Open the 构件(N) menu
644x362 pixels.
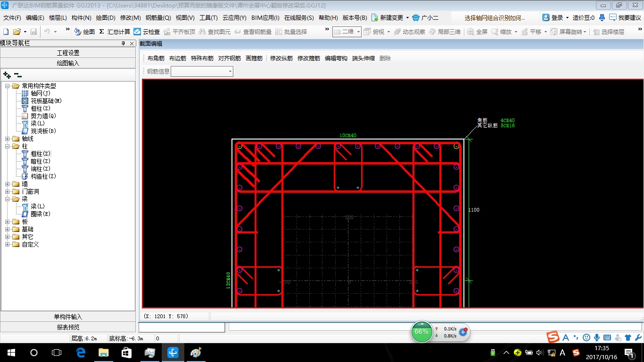tap(81, 17)
